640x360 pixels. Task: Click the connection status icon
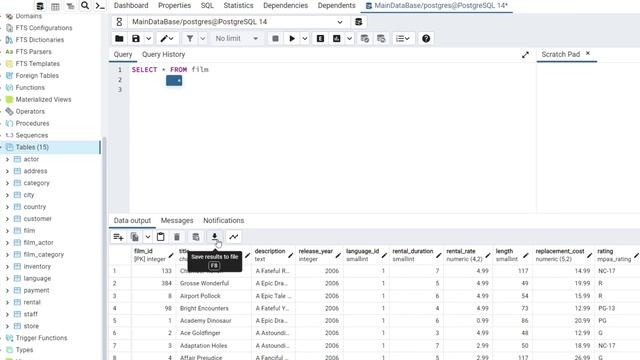[119, 22]
